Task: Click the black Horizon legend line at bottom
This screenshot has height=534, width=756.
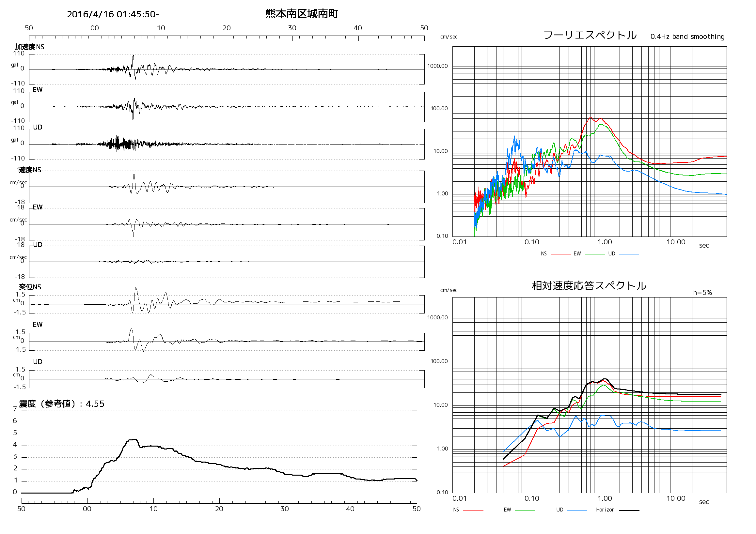Action: (x=629, y=510)
